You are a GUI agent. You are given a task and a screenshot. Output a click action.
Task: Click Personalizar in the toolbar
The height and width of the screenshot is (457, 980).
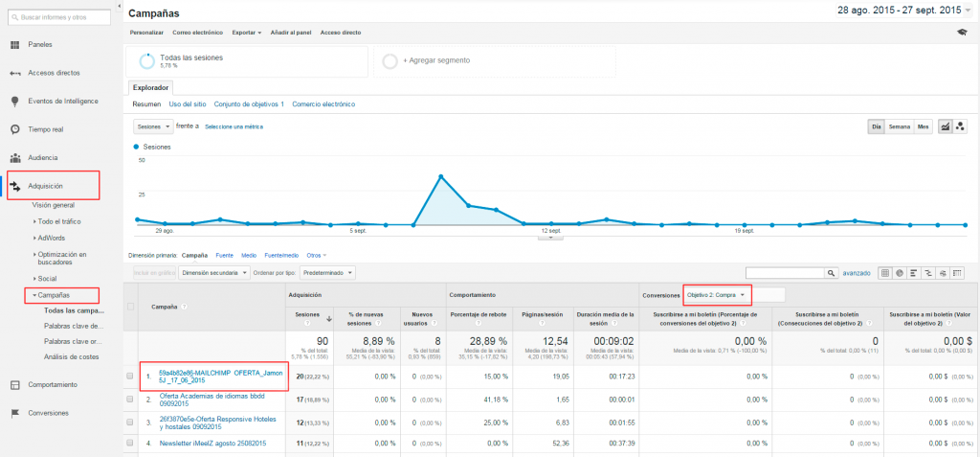coord(146,33)
